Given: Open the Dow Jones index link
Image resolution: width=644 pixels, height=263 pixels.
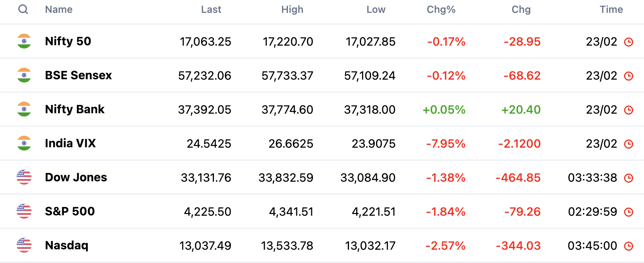Looking at the screenshot, I should [76, 177].
